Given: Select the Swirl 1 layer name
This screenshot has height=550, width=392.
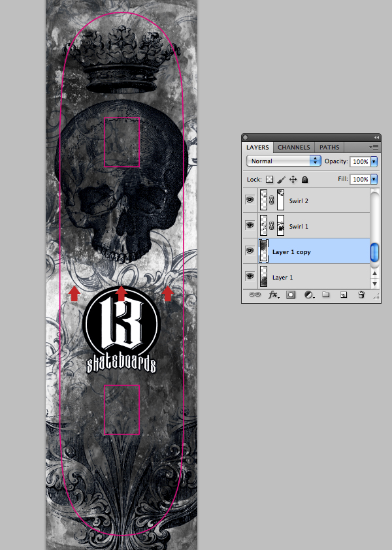Looking at the screenshot, I should 299,226.
